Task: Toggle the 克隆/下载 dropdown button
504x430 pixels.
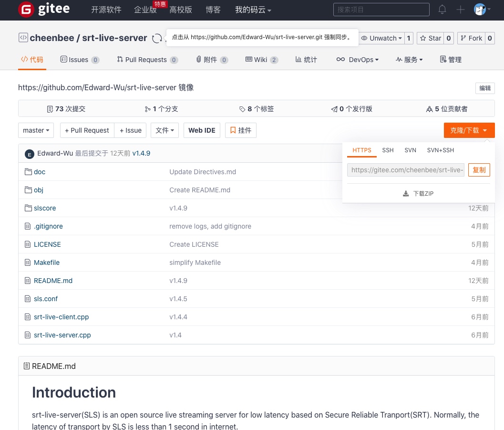Action: [x=469, y=130]
